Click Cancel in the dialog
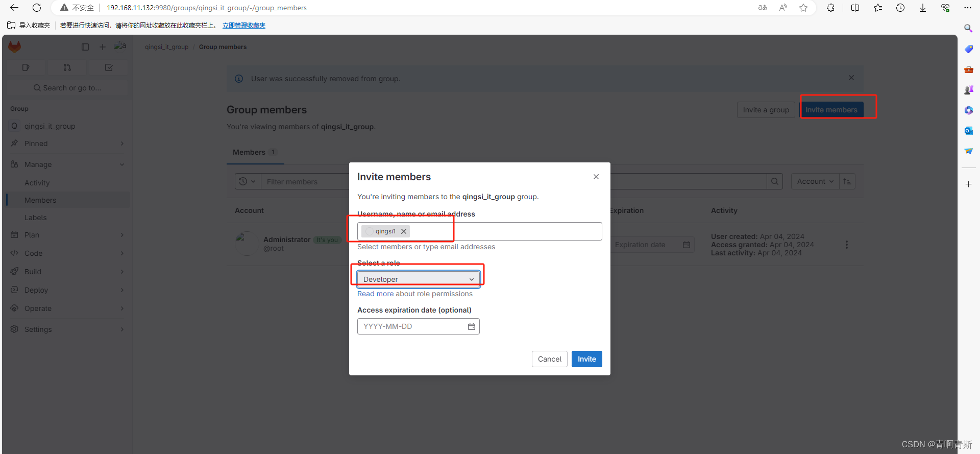This screenshot has width=980, height=454. click(549, 359)
